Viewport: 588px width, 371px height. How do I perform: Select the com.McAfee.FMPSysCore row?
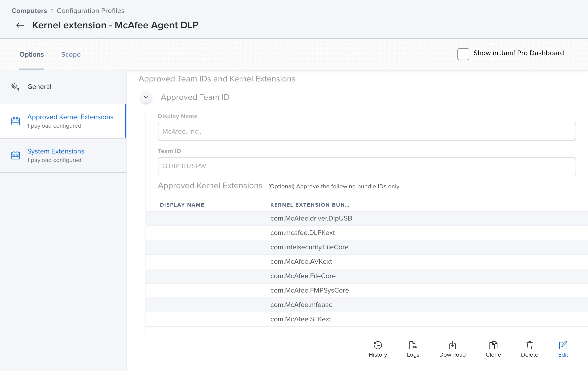coord(367,291)
